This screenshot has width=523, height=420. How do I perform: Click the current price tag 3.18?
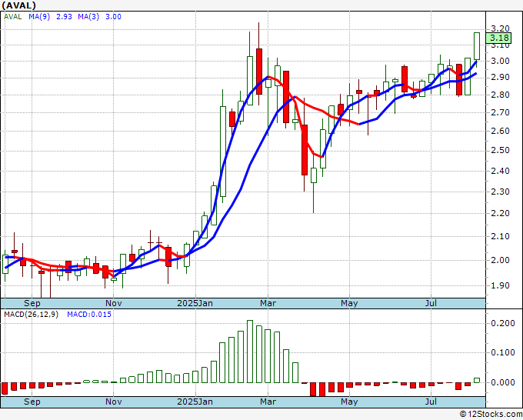(x=498, y=38)
